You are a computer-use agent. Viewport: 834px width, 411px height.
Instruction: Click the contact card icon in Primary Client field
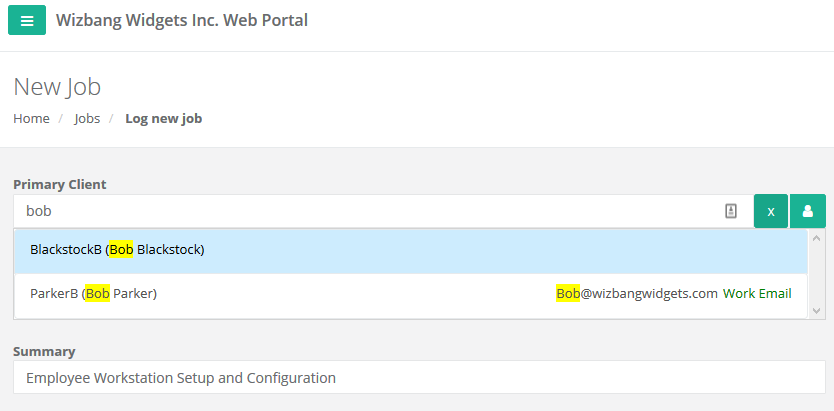pos(731,211)
